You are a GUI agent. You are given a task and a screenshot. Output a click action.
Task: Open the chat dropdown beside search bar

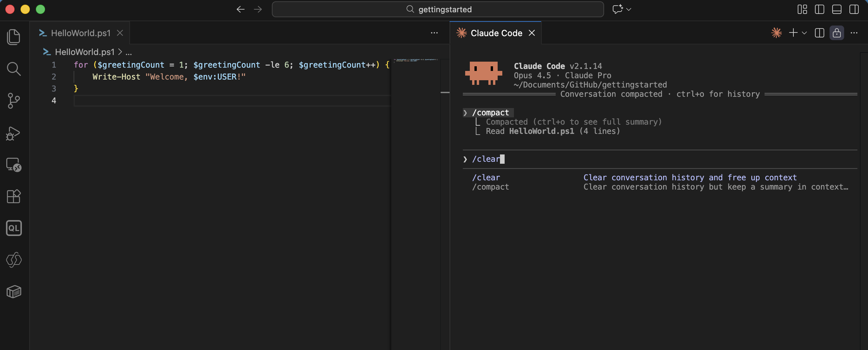[629, 9]
